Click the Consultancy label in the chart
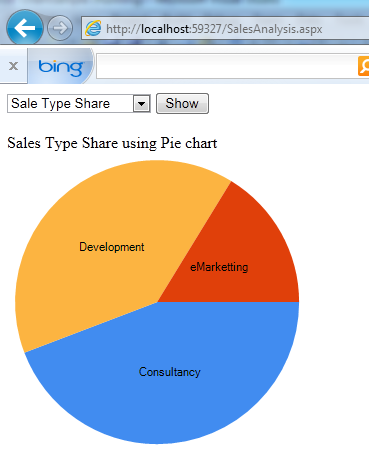 (x=170, y=372)
